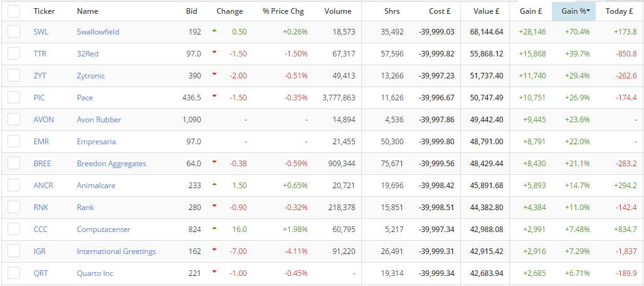This screenshot has width=644, height=286.
Task: Sort by Name column header
Action: coord(88,11)
